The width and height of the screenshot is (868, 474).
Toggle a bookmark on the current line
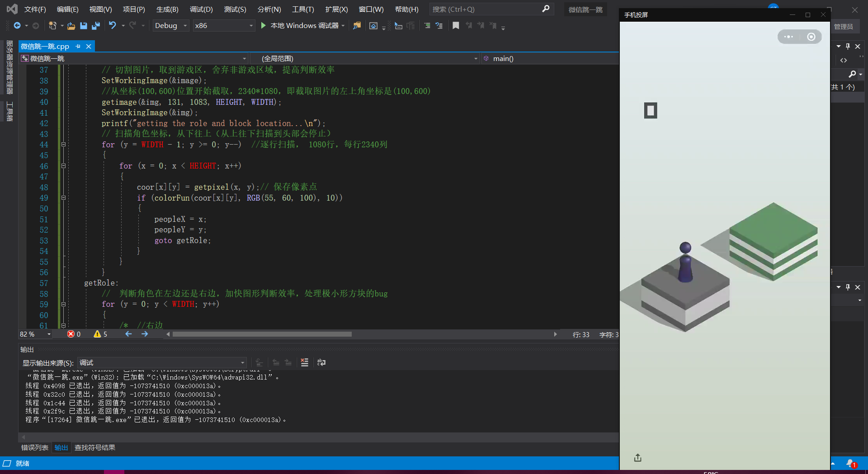point(456,26)
